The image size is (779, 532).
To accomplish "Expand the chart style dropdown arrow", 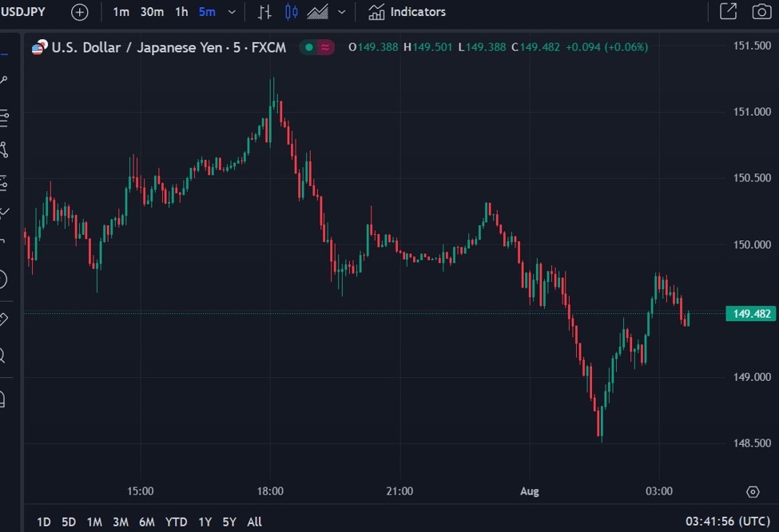I will [x=341, y=12].
